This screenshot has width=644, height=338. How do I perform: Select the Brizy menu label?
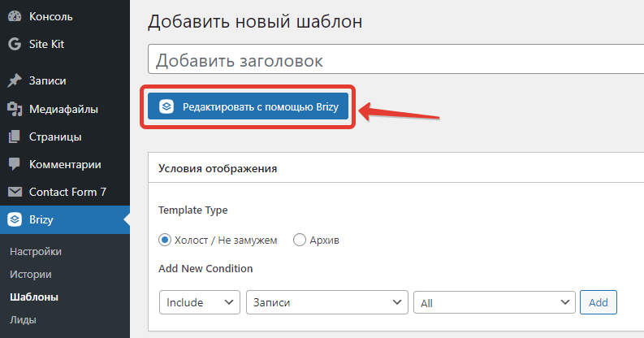coord(41,219)
